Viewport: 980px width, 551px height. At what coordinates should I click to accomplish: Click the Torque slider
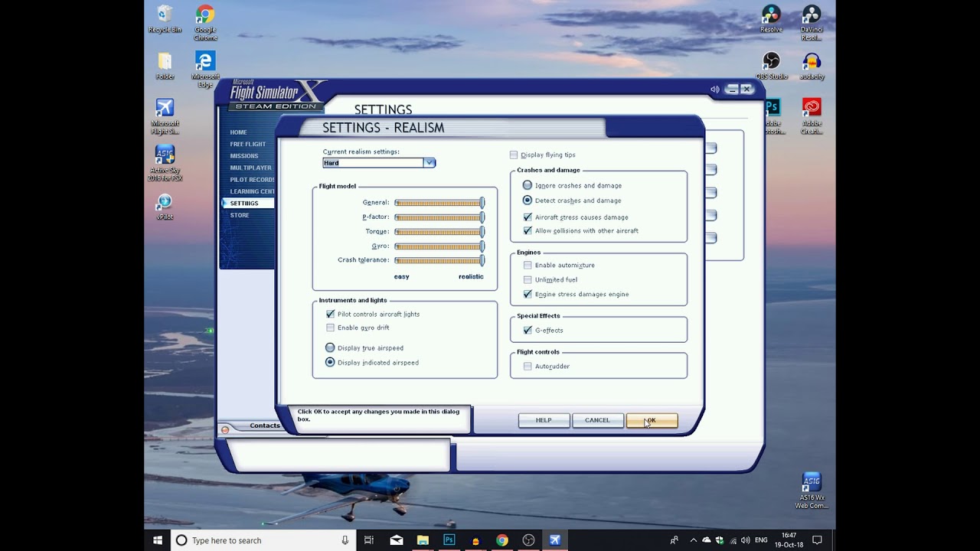pyautogui.click(x=439, y=232)
